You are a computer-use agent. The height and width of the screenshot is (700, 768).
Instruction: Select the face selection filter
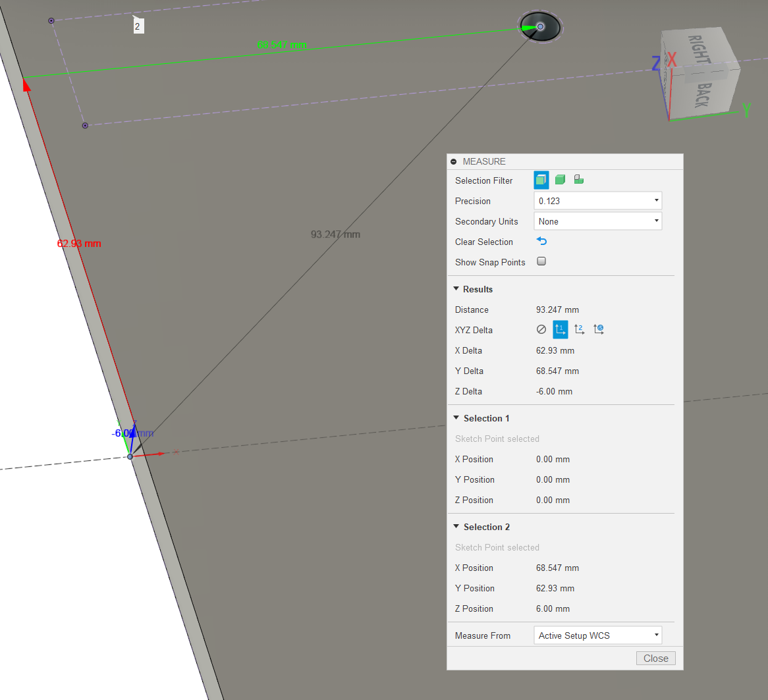click(542, 179)
